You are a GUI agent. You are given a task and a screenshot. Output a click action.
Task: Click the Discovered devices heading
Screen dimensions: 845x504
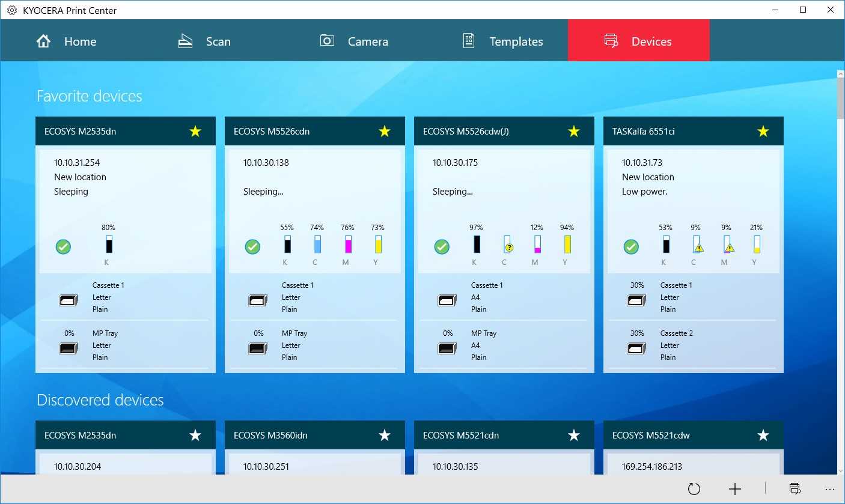pyautogui.click(x=100, y=400)
